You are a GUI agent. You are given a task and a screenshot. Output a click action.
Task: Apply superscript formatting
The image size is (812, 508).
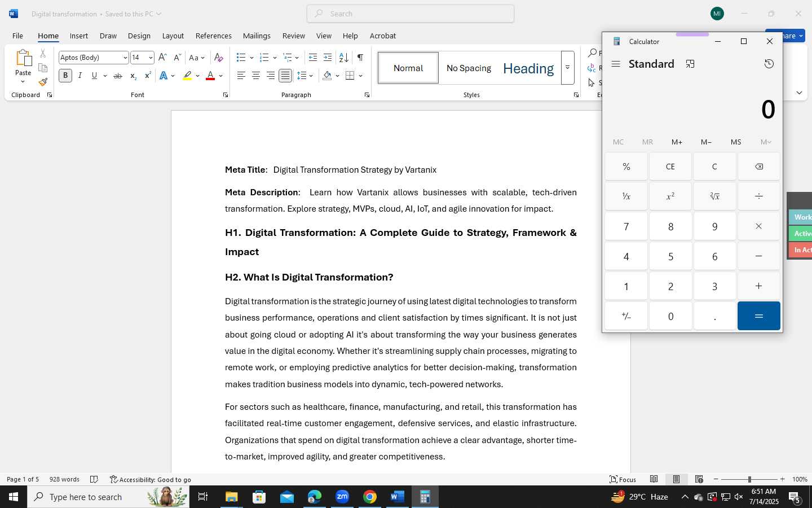148,76
